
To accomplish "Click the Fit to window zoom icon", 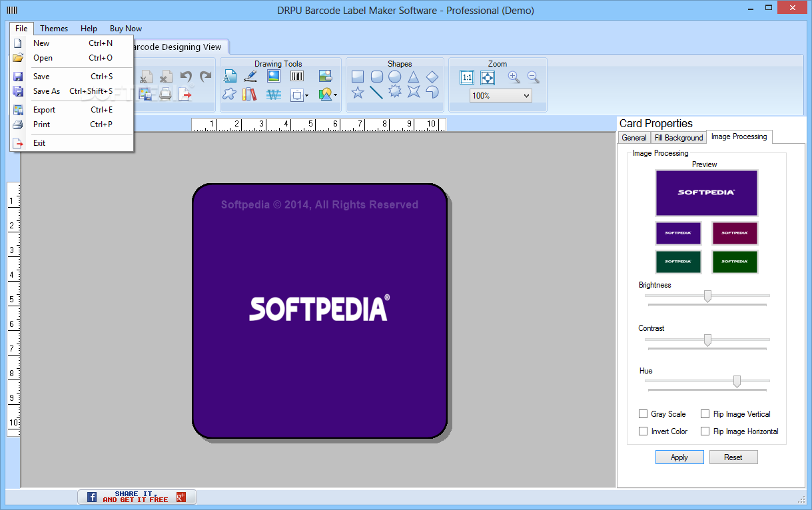I will pos(488,77).
